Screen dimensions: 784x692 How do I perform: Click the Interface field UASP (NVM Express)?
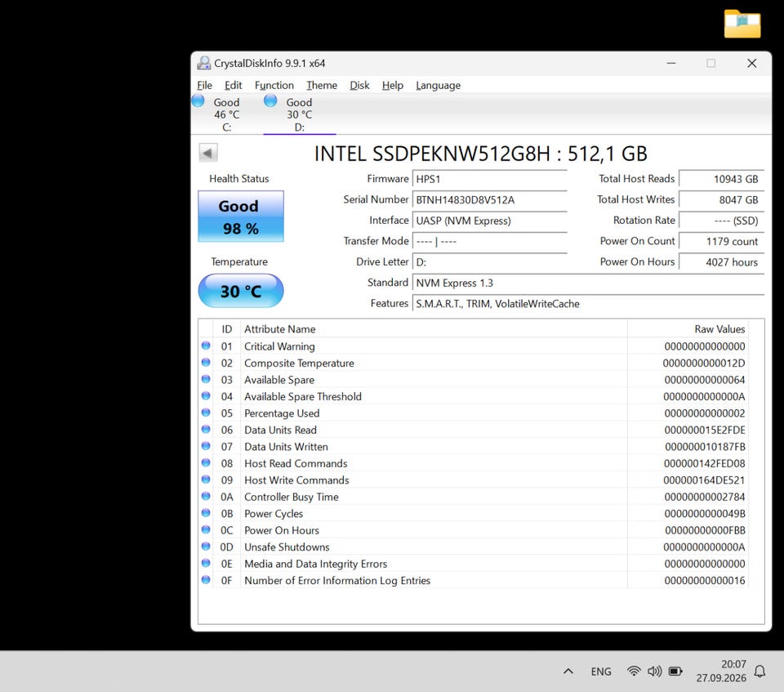tap(489, 221)
